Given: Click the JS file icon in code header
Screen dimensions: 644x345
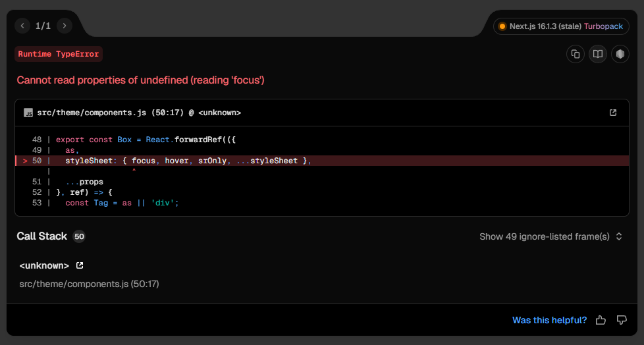Looking at the screenshot, I should point(28,113).
